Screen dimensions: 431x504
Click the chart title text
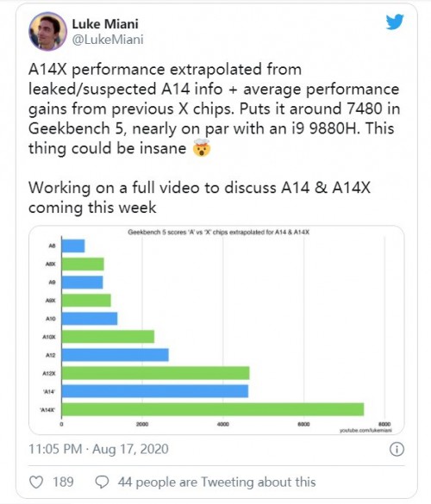(x=219, y=232)
